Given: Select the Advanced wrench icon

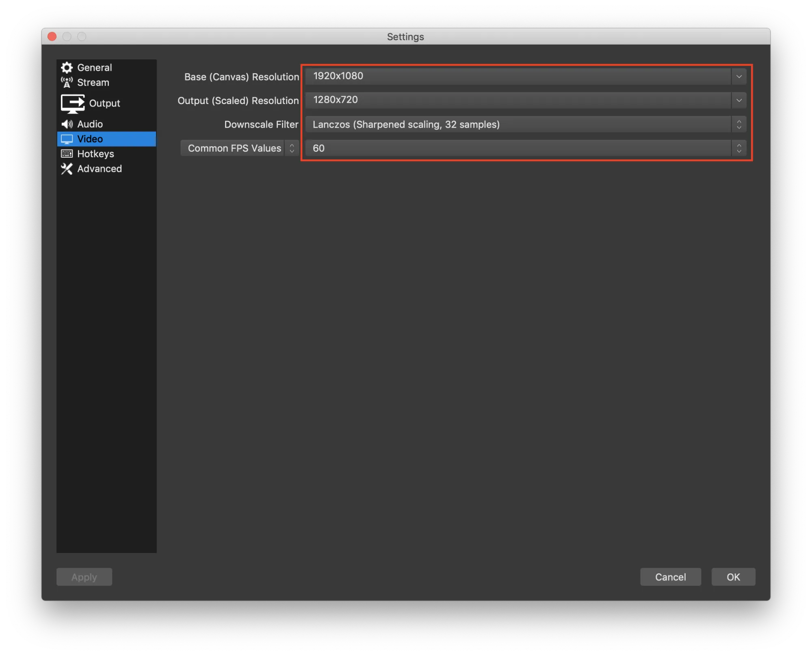Looking at the screenshot, I should click(x=67, y=169).
